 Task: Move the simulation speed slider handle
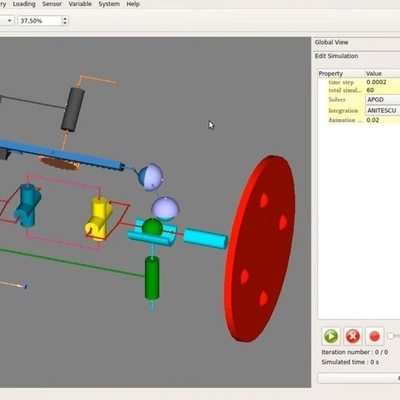pyautogui.click(x=391, y=336)
